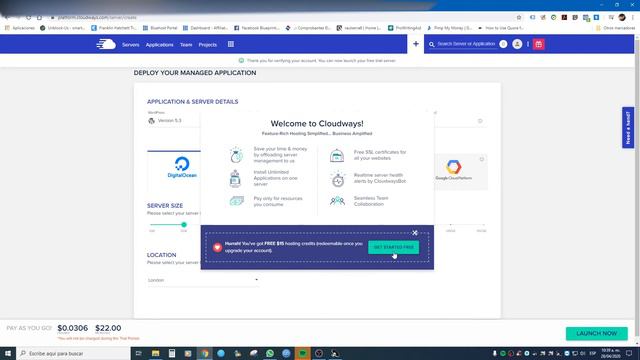Close the free credits banner
Image resolution: width=640 pixels, height=360 pixels.
(415, 233)
